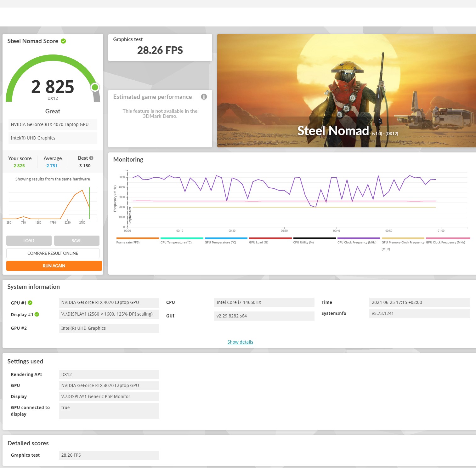Click the green check icon beside GPU #1
The height and width of the screenshot is (468, 476).
(30, 303)
